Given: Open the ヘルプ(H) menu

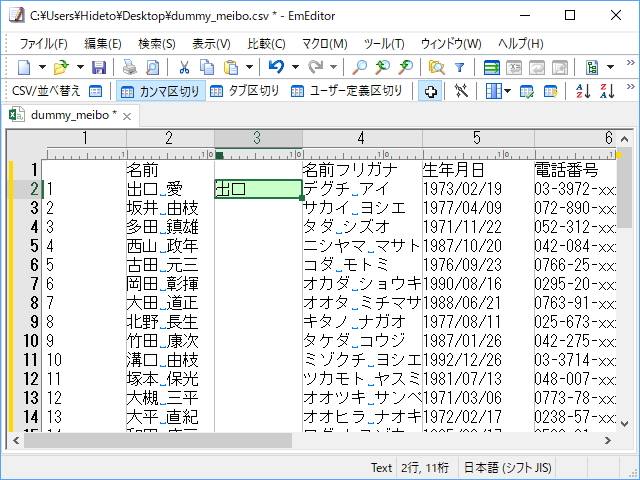Looking at the screenshot, I should (x=521, y=43).
